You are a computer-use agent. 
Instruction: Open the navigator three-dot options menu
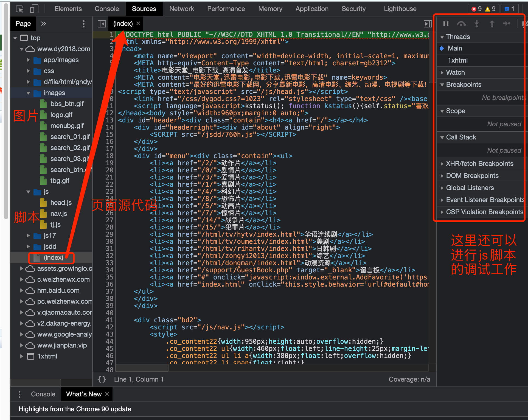84,24
